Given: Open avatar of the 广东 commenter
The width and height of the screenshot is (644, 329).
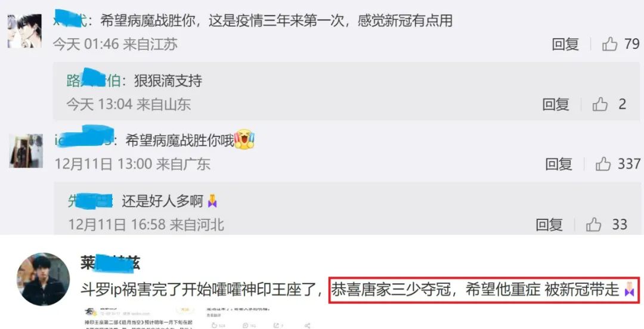Looking at the screenshot, I should click(x=26, y=151).
